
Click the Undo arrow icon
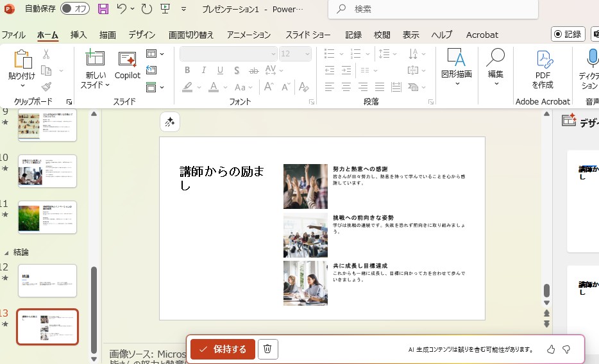click(122, 9)
